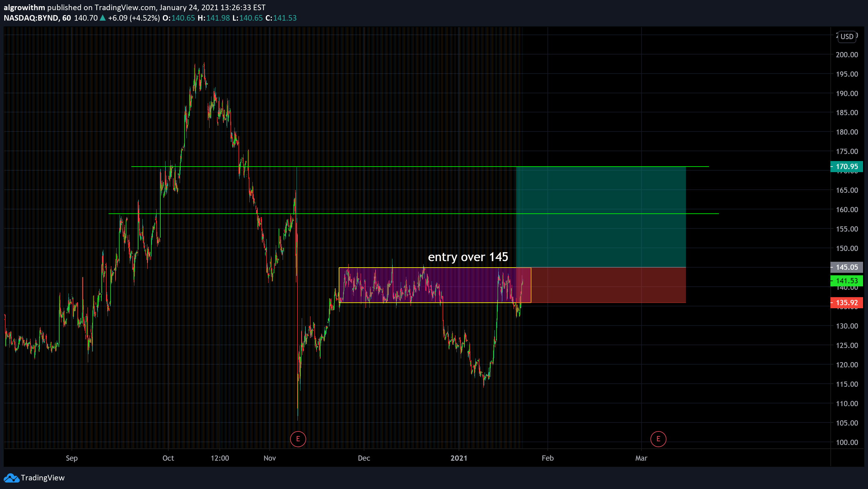This screenshot has width=868, height=489.
Task: Select the green profit target zone
Action: [601, 217]
